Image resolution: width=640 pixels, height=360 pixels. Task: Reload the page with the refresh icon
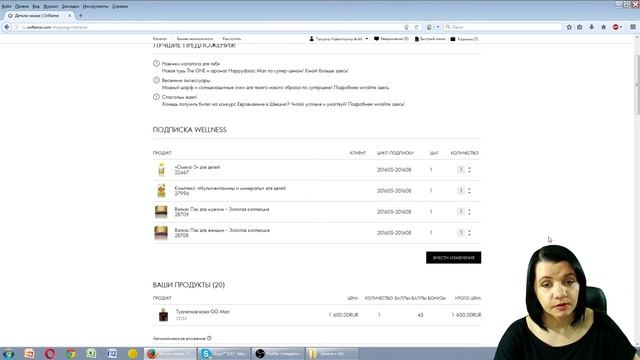tap(416, 27)
